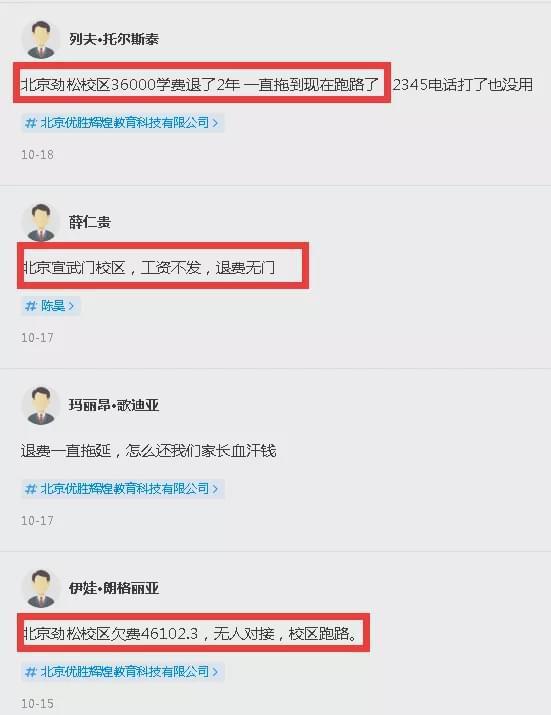Click hash icon on third comment's tag
The height and width of the screenshot is (715, 551).
pos(31,489)
